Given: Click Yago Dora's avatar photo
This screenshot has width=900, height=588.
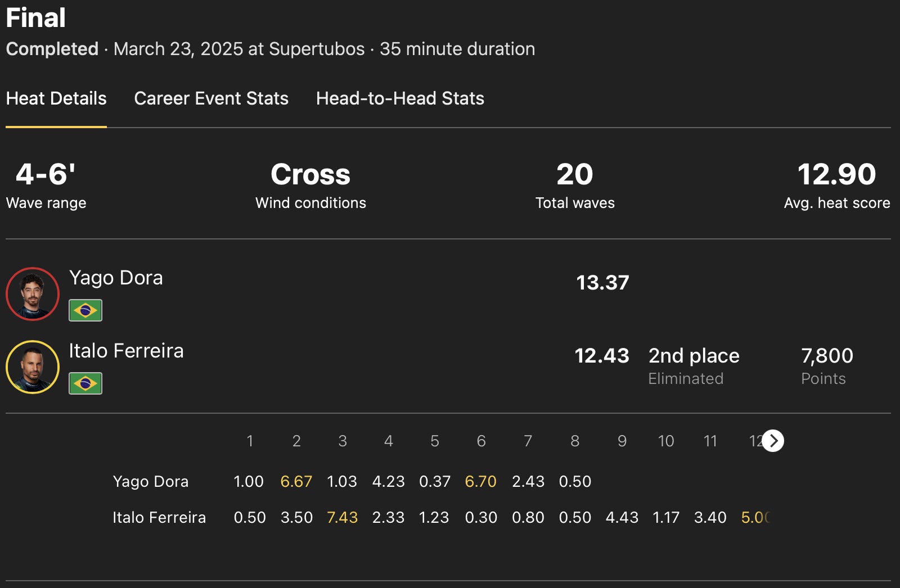Looking at the screenshot, I should point(33,294).
